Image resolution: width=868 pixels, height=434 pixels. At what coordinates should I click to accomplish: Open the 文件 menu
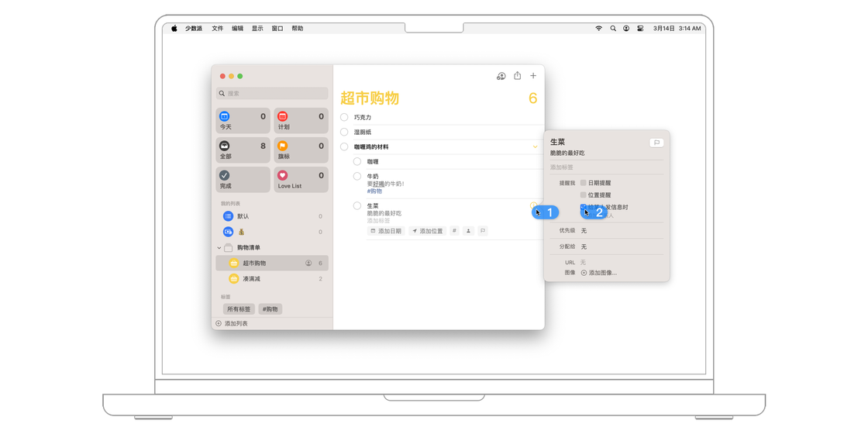point(218,28)
